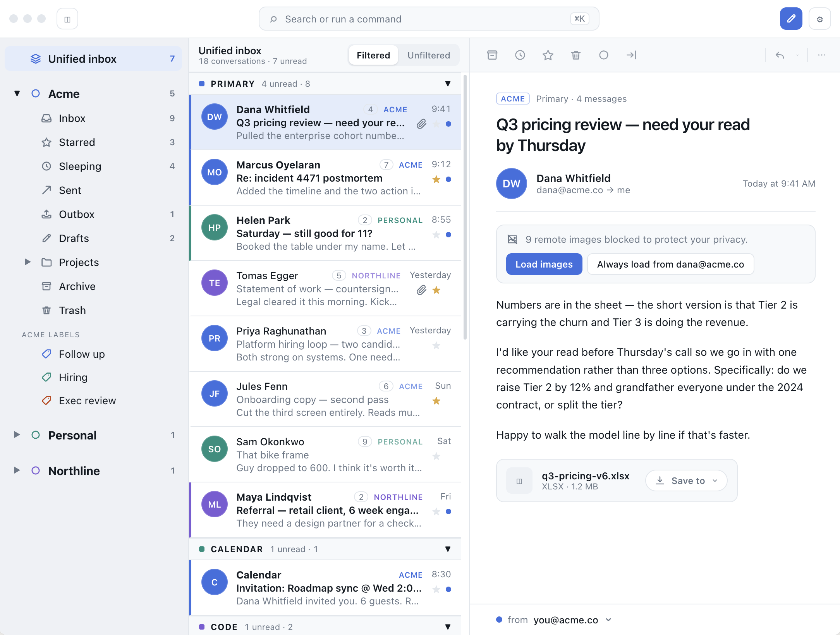Click Always load from dana@acme.co
The image size is (840, 635).
coord(670,264)
